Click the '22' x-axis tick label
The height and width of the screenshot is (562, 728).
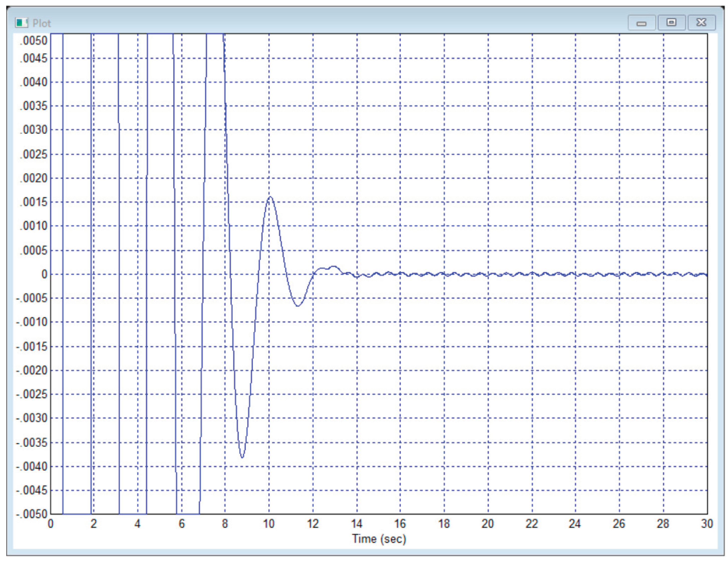[532, 524]
